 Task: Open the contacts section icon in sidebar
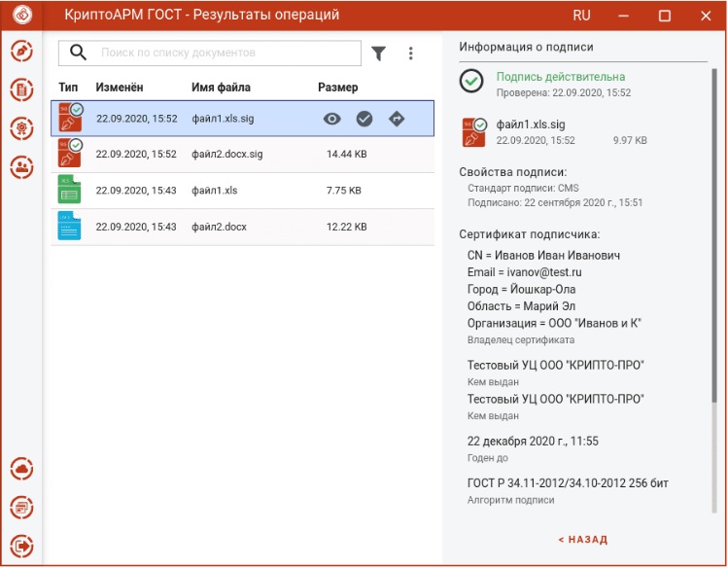coord(21,166)
